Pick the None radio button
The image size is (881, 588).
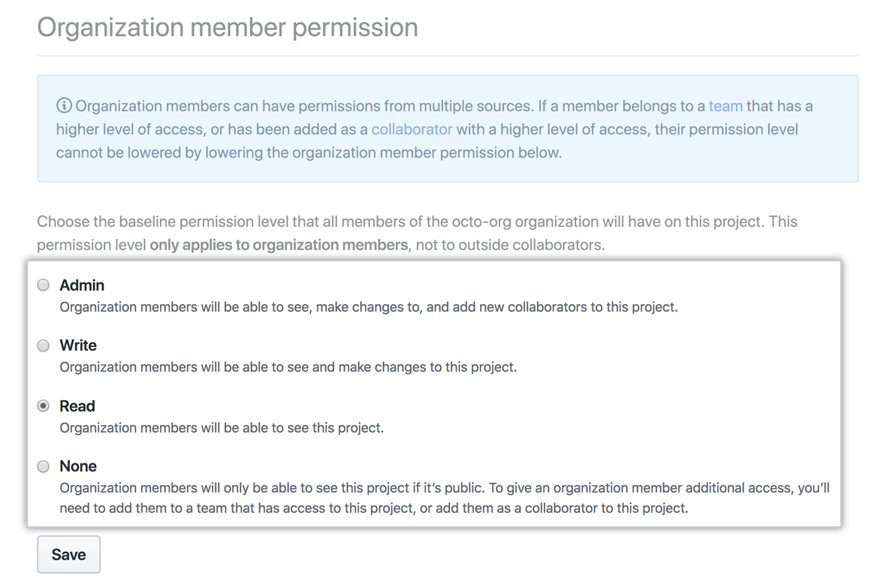pos(44,466)
